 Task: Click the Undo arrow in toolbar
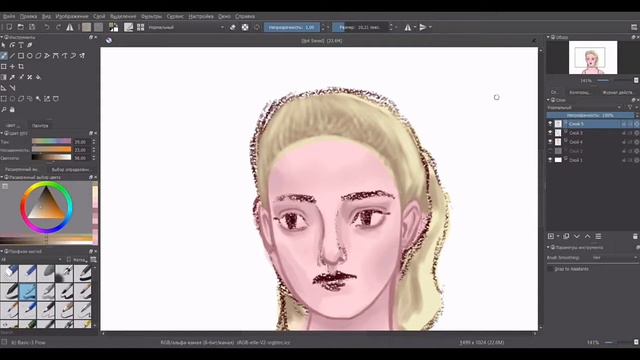[x=47, y=27]
